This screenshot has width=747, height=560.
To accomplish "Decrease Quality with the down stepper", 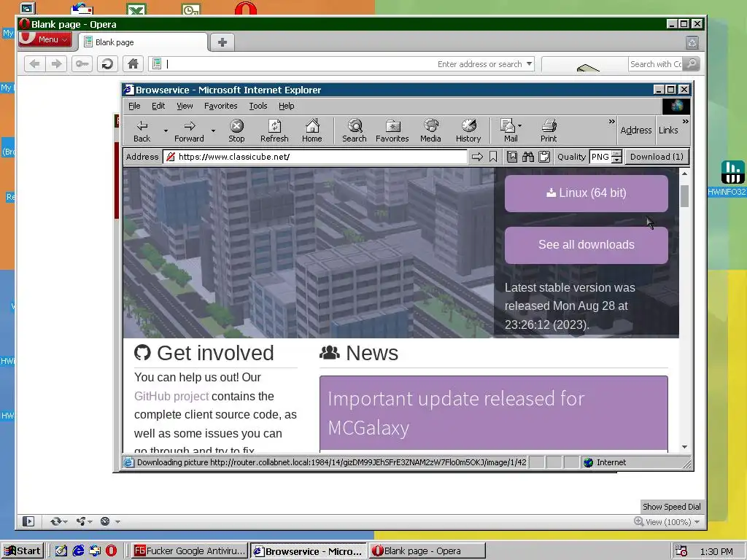I will pos(617,160).
